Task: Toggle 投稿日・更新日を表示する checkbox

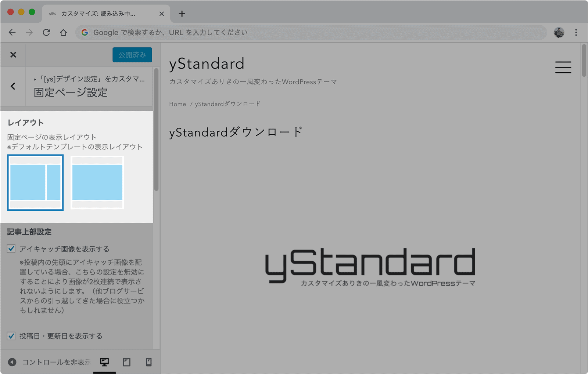Action: click(11, 336)
